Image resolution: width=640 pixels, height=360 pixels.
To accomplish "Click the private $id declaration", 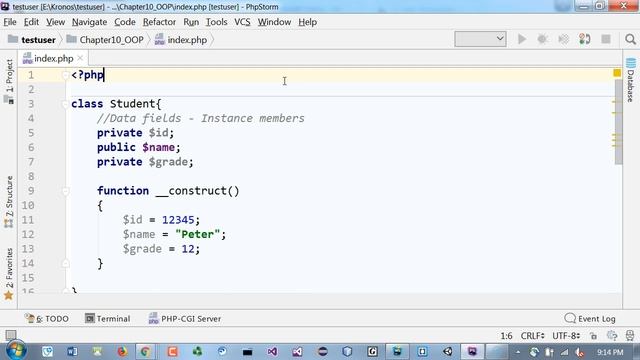I will tap(136, 133).
